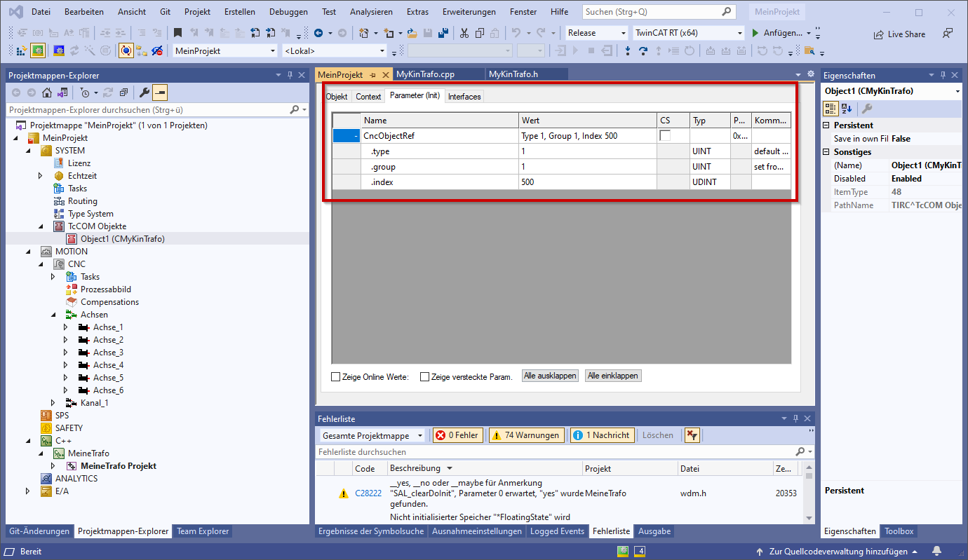Image resolution: width=968 pixels, height=560 pixels.
Task: Toggle the 74 Warnungen filter button
Action: (526, 435)
